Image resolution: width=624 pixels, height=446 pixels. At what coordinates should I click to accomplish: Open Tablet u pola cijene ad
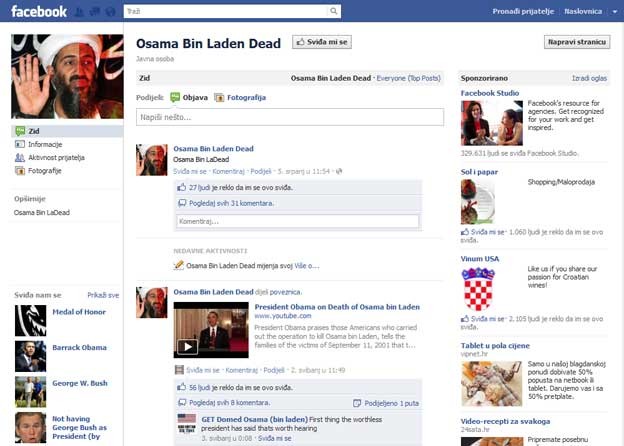(495, 345)
